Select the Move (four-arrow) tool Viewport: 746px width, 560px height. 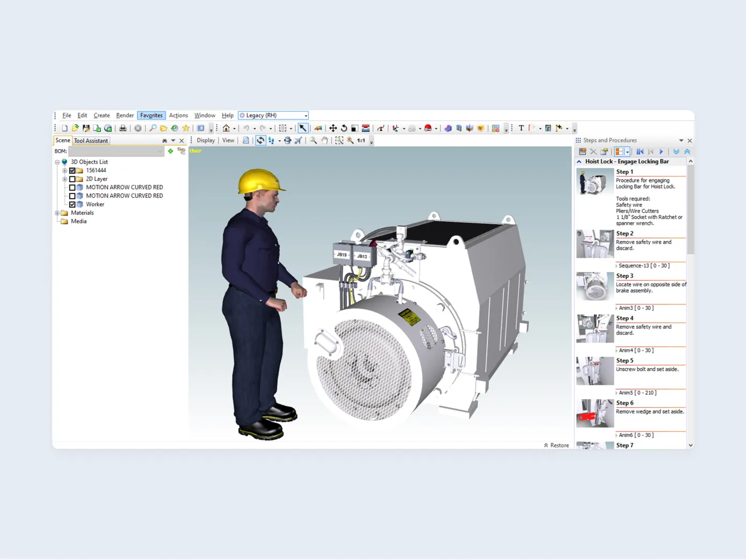[333, 128]
